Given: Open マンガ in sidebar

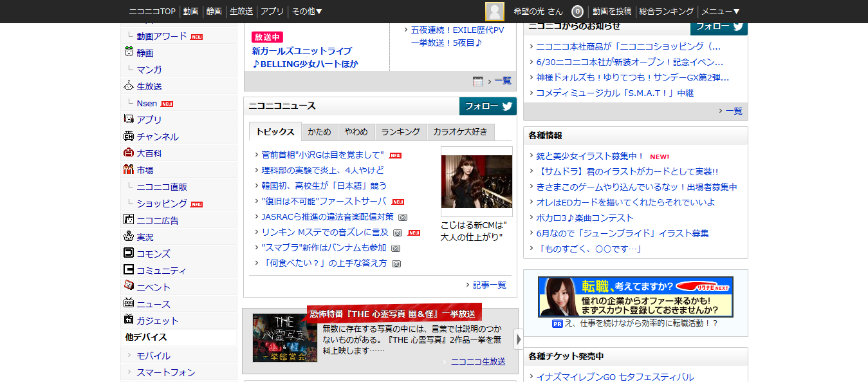Looking at the screenshot, I should pos(149,70).
